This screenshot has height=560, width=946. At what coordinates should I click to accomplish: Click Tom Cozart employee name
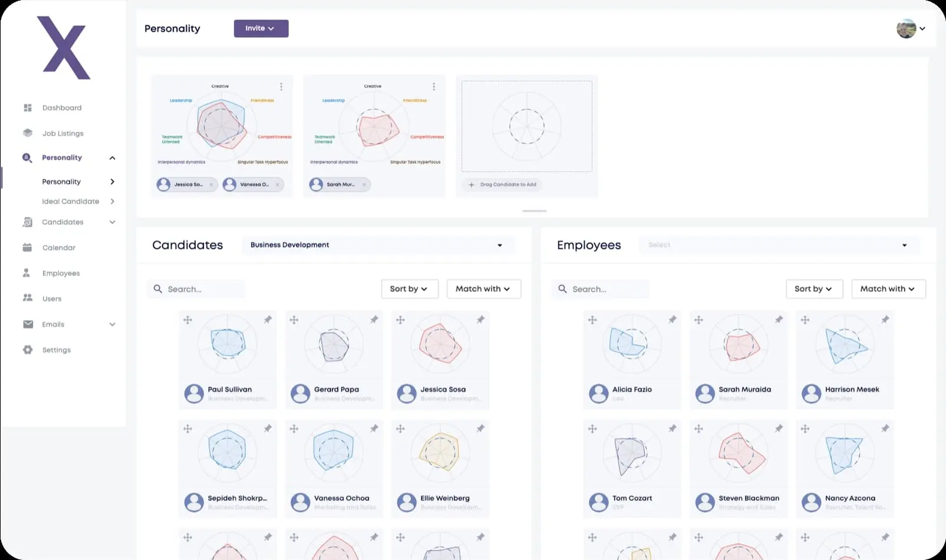click(632, 498)
